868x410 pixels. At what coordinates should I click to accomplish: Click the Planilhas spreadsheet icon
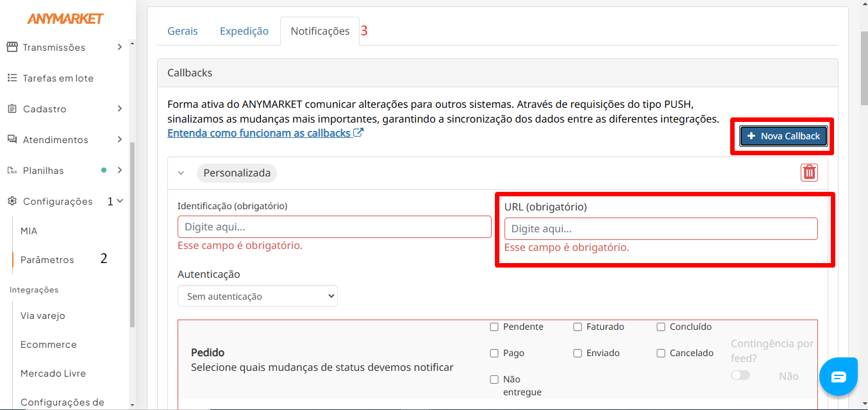coord(12,170)
